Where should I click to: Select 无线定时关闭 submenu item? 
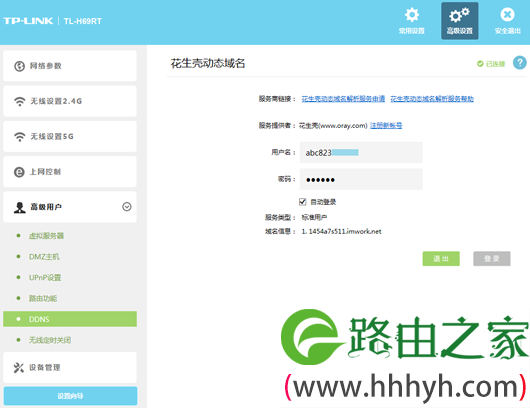tap(50, 340)
